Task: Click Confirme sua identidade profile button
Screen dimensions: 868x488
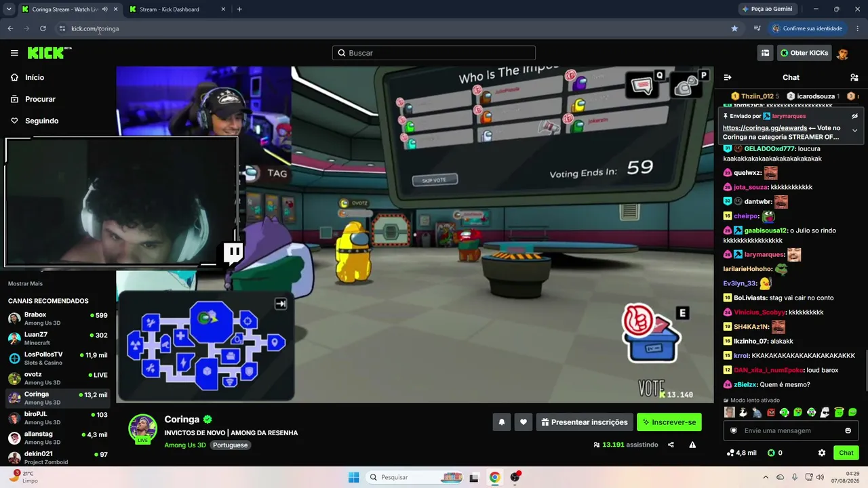Action: pyautogui.click(x=808, y=28)
